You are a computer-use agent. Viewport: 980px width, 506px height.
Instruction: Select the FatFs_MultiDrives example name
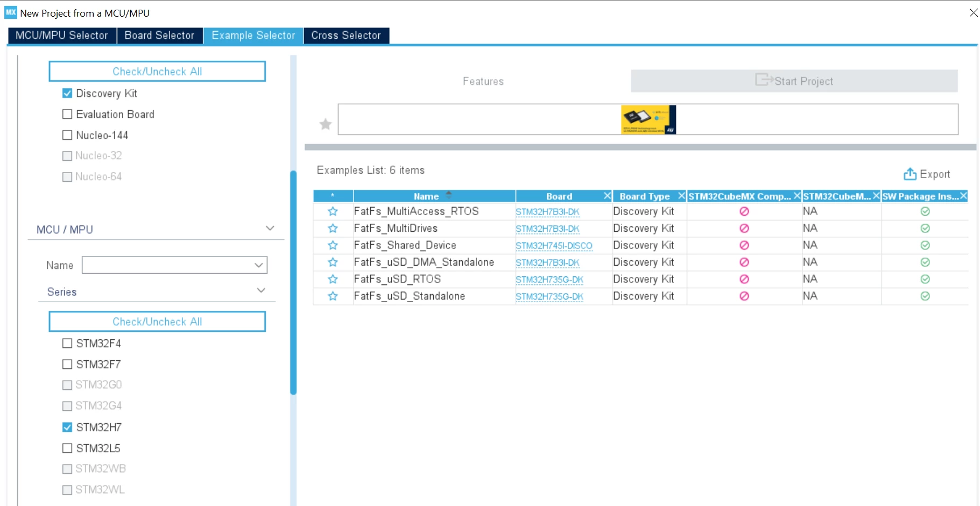[x=396, y=229]
